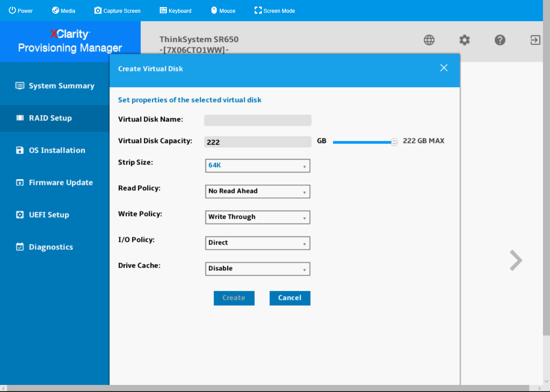The width and height of the screenshot is (550, 392).
Task: Open the I/O Policy dropdown
Action: pyautogui.click(x=258, y=243)
